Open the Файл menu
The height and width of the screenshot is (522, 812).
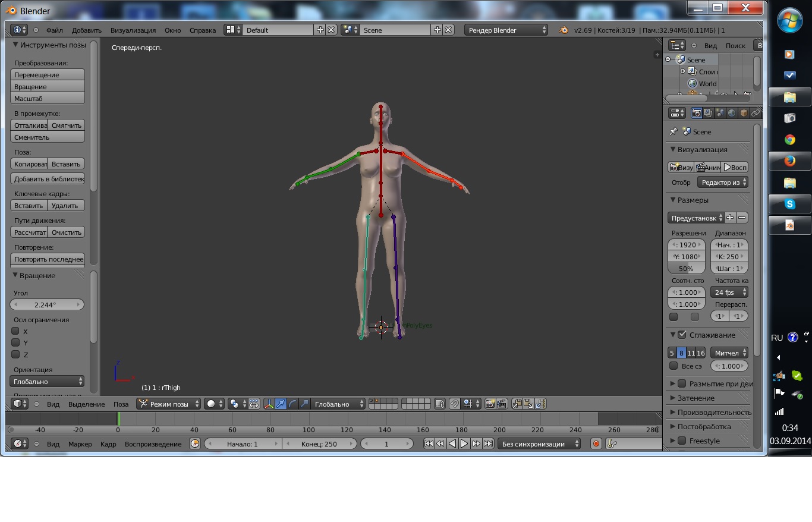point(54,30)
